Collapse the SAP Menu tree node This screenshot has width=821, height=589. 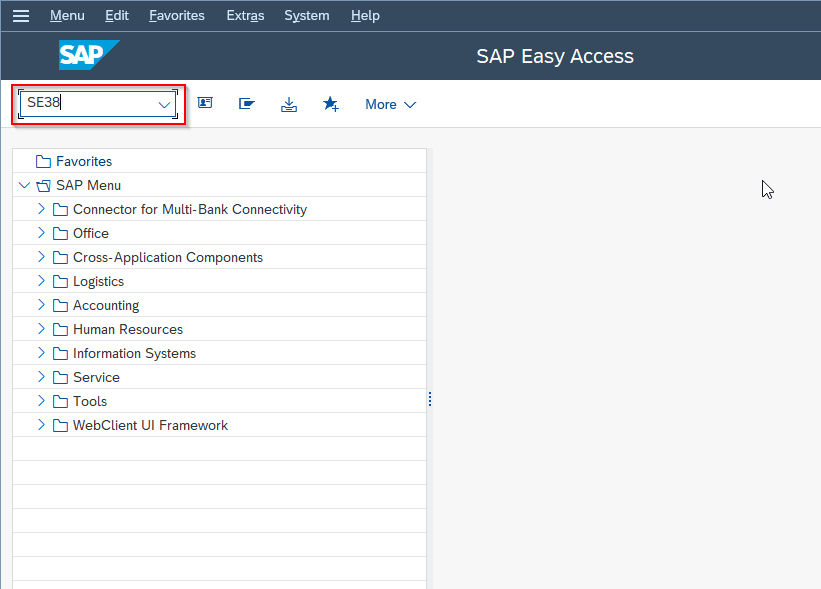pos(24,185)
